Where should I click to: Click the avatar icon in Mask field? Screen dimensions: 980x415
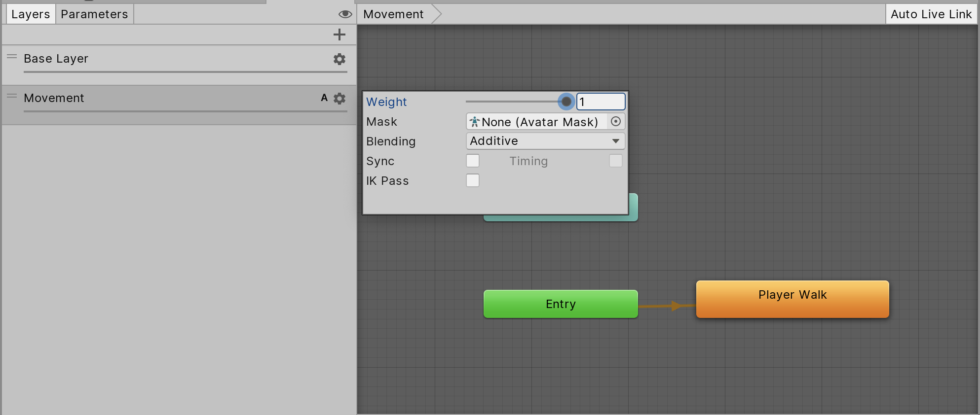pyautogui.click(x=474, y=122)
